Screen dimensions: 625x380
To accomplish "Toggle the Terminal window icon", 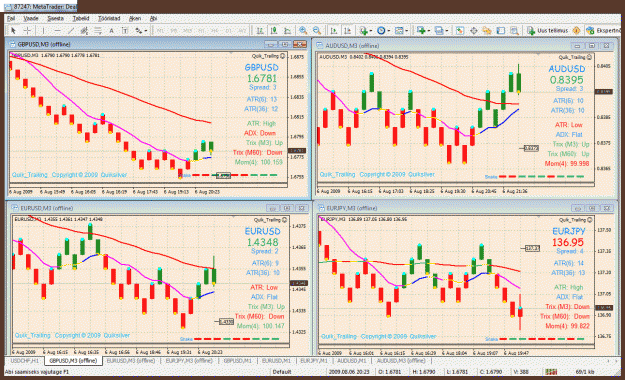I will tap(501, 31).
